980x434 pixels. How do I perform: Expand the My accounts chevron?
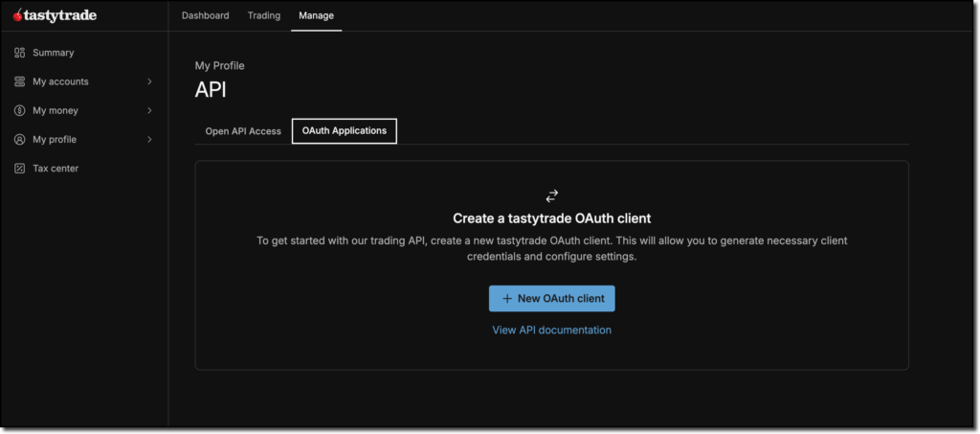(149, 81)
